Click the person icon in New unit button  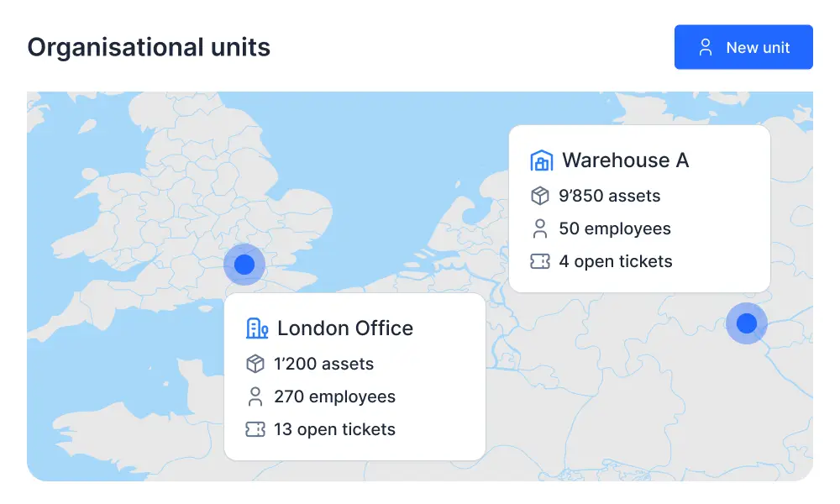pyautogui.click(x=706, y=47)
